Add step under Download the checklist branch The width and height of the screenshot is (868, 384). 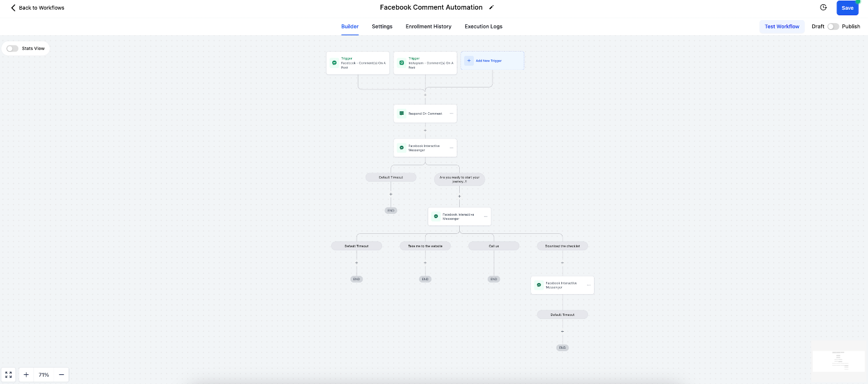pos(562,263)
